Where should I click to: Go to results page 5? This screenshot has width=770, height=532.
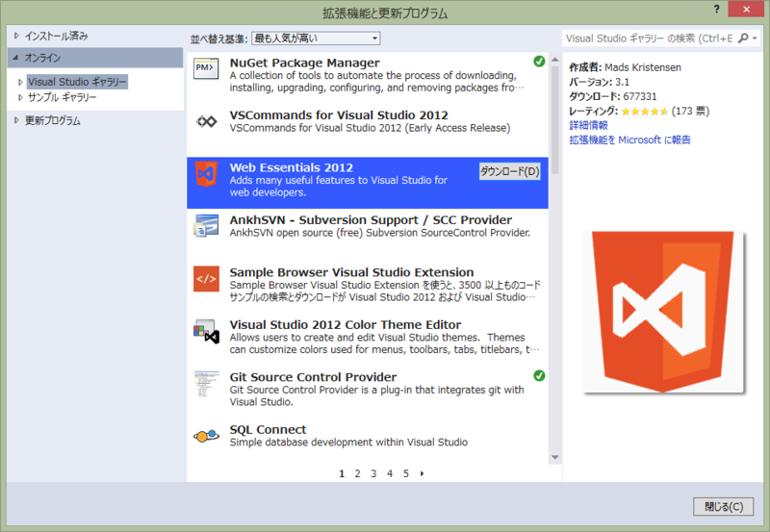coord(406,473)
